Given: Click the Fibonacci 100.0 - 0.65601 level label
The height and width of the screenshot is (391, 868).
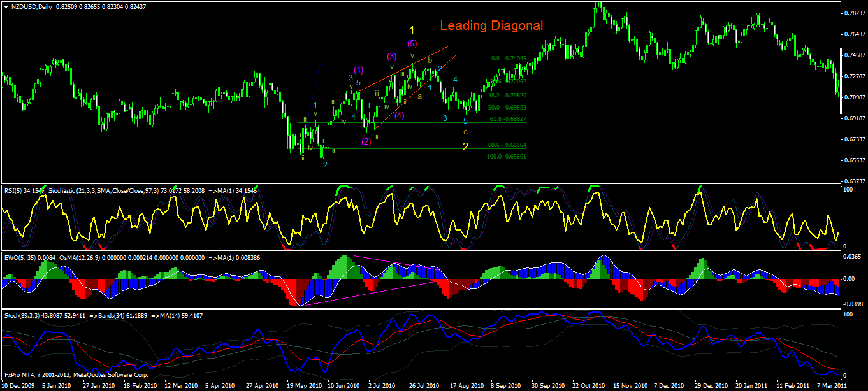Looking at the screenshot, I should click(507, 157).
